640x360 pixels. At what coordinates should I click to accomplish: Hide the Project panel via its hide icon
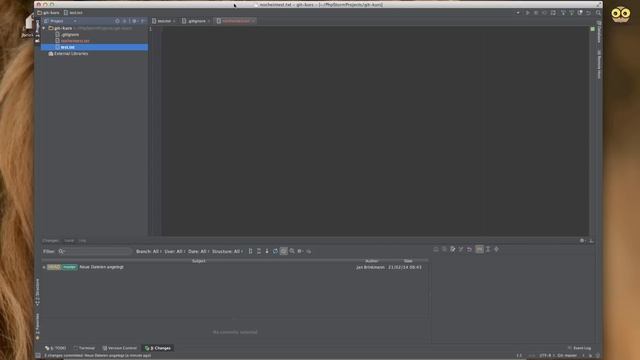tap(142, 21)
